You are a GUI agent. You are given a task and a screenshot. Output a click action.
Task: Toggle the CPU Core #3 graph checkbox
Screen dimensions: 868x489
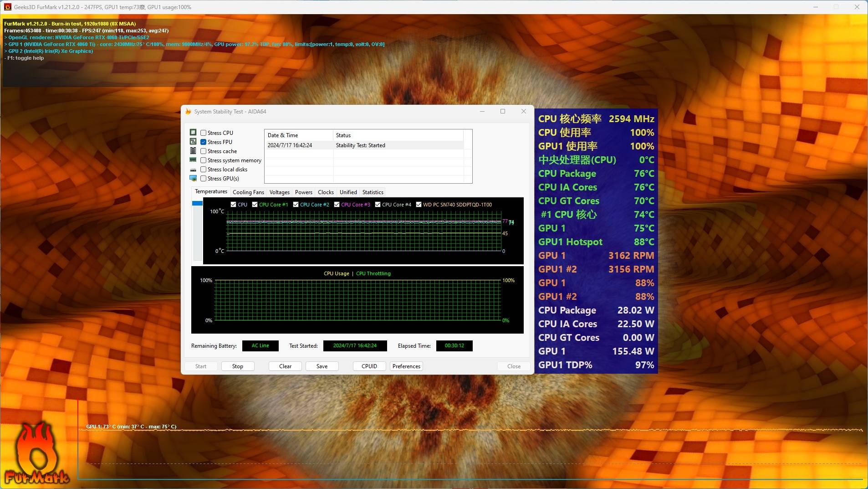(x=337, y=205)
